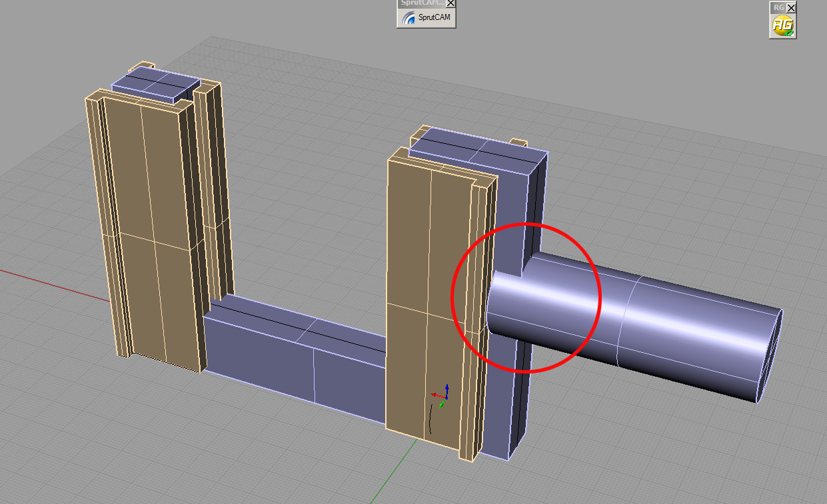Launch the yellow RG x3 plugin icon
This screenshot has height=504, width=827.
(782, 26)
